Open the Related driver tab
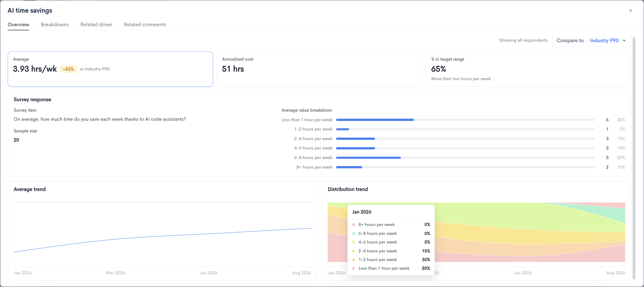Image resolution: width=644 pixels, height=287 pixels. tap(96, 25)
